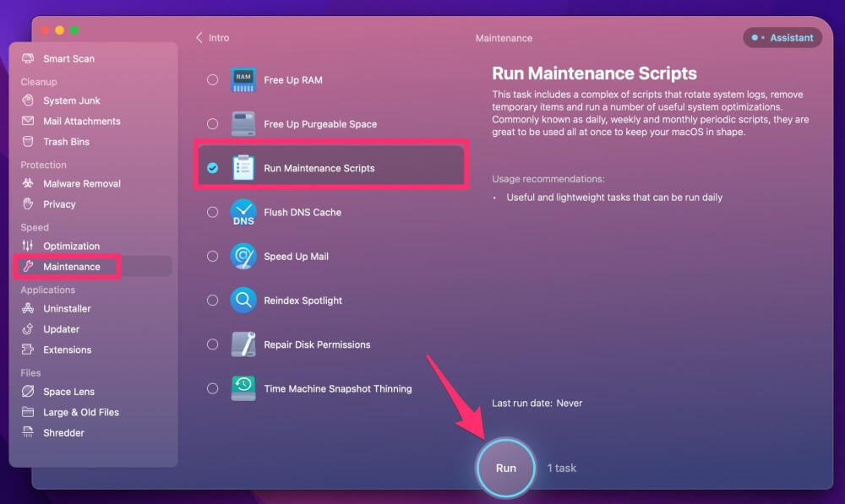This screenshot has height=504, width=845.
Task: Click the '1 task' counter text
Action: (562, 468)
